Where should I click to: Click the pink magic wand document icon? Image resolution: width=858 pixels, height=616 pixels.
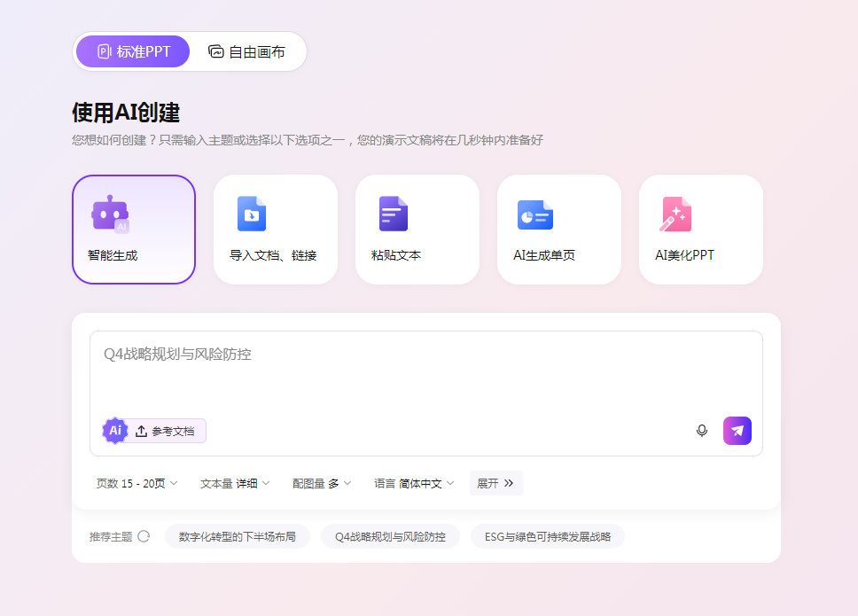[x=675, y=214]
